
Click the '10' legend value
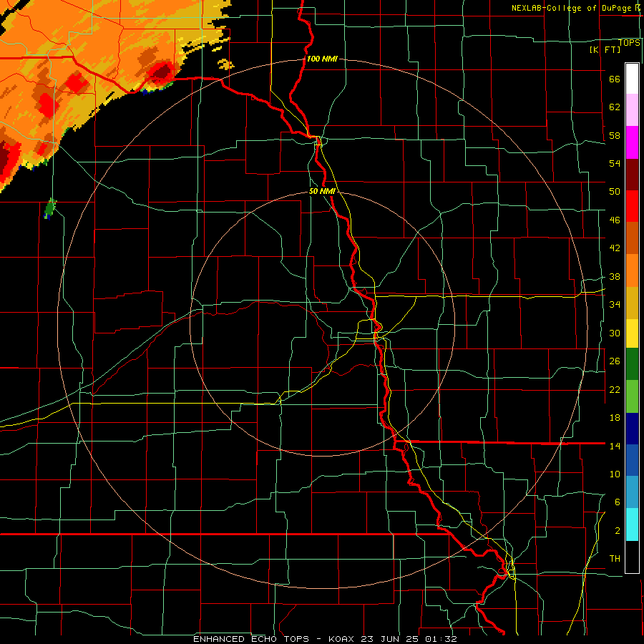pyautogui.click(x=615, y=474)
